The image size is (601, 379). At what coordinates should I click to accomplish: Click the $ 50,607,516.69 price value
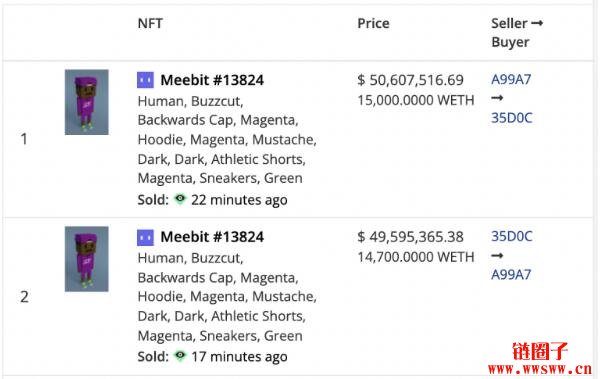[x=410, y=80]
